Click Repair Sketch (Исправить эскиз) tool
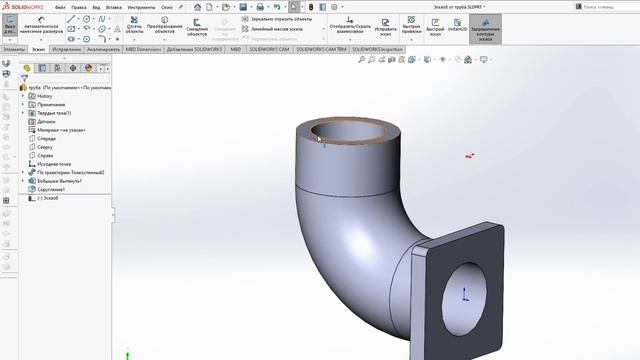Image resolution: width=640 pixels, height=360 pixels. [385, 27]
